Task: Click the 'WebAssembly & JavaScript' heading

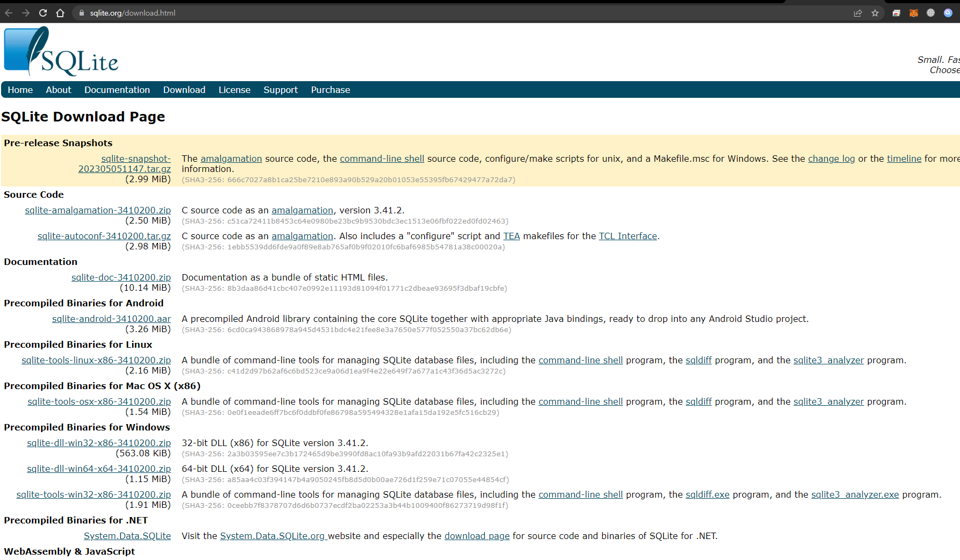Action: [x=69, y=551]
